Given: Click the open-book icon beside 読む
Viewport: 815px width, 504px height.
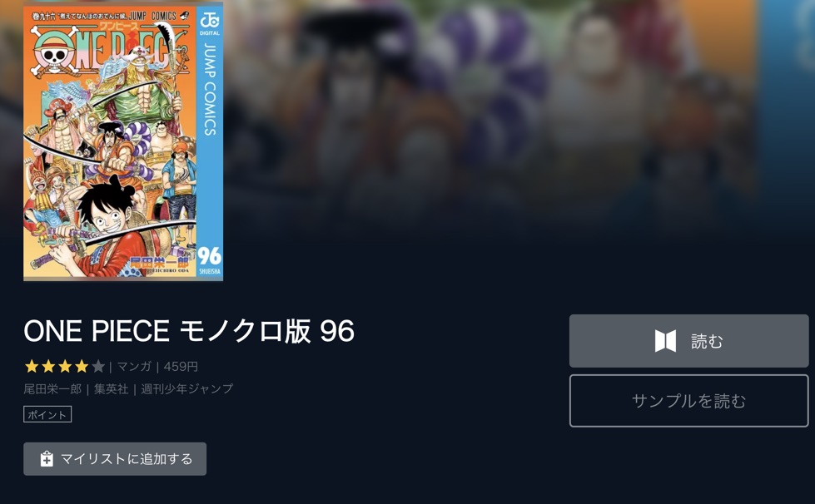Looking at the screenshot, I should [x=665, y=341].
